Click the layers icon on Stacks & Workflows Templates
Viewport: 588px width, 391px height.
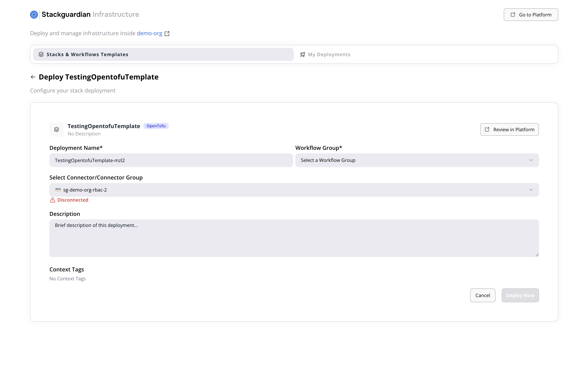click(x=41, y=54)
